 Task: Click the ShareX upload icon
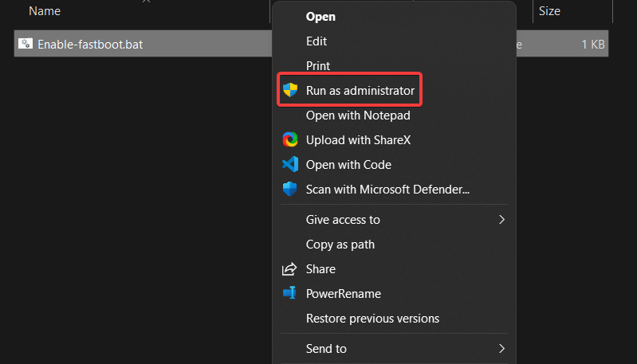pos(290,140)
